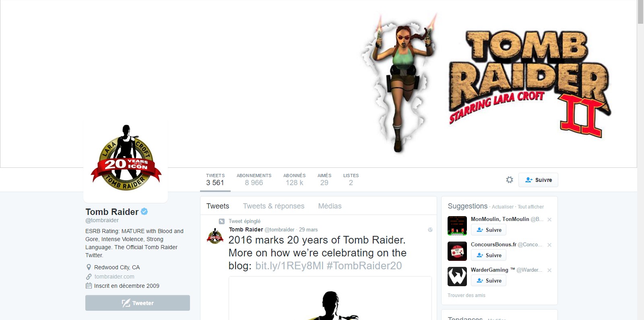The width and height of the screenshot is (644, 320).
Task: Open ConcoursBonus.fr avatar
Action: tap(457, 251)
